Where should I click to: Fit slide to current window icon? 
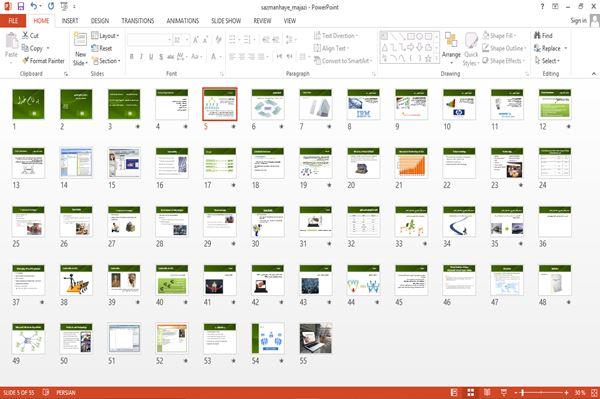[x=594, y=392]
